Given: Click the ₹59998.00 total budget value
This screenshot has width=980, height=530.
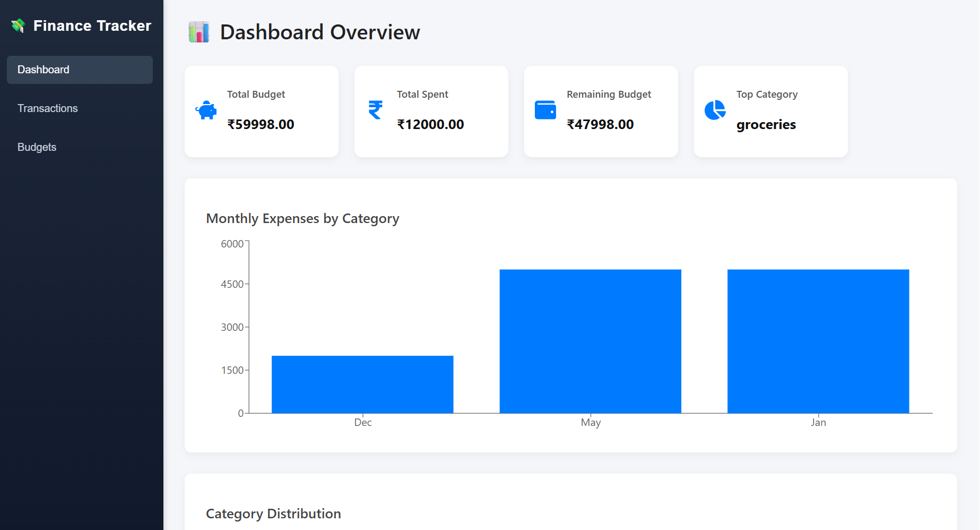Looking at the screenshot, I should point(261,124).
